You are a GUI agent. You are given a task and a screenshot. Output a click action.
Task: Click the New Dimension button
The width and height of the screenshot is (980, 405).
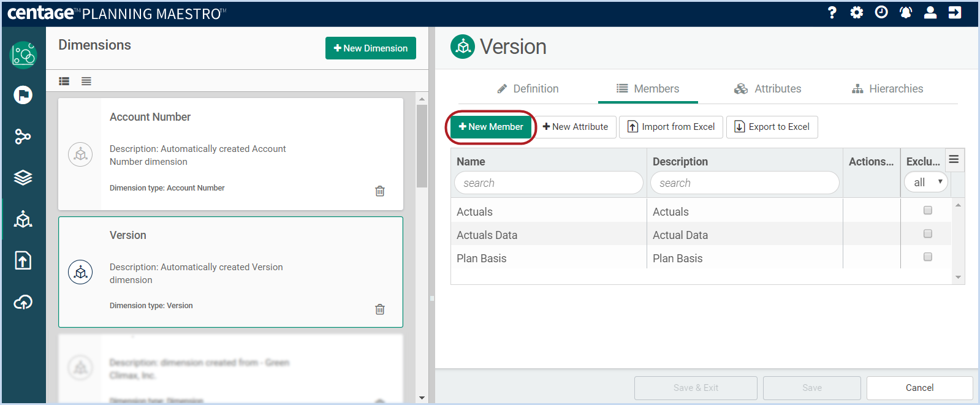click(371, 48)
